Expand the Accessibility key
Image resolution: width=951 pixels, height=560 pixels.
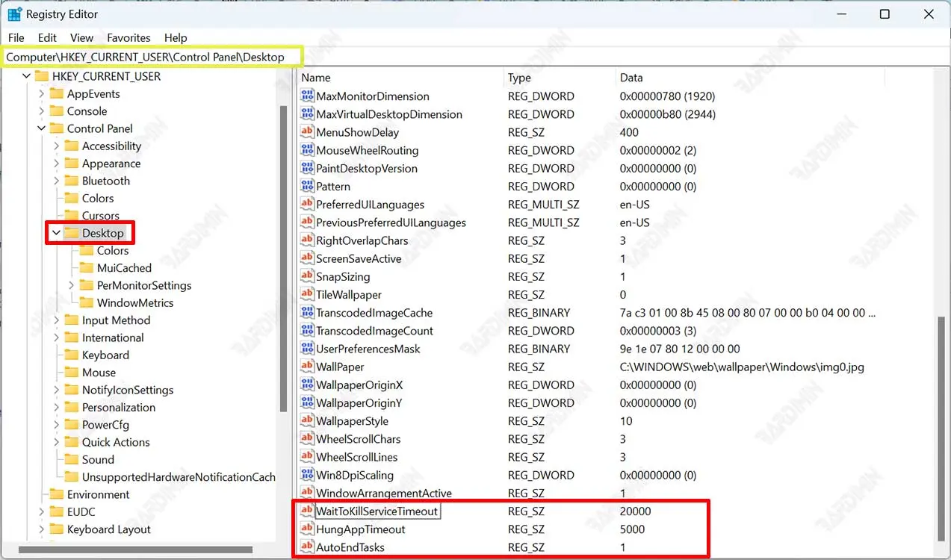tap(57, 146)
